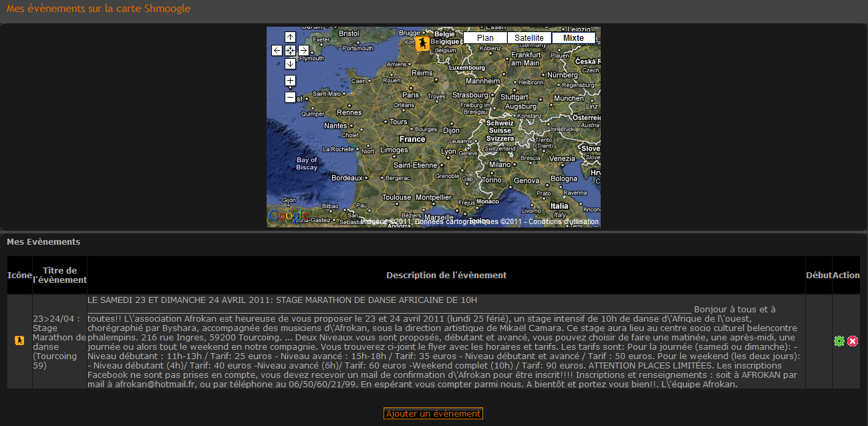Click the Bordeaux label on the map
This screenshot has width=868, height=426.
point(347,178)
